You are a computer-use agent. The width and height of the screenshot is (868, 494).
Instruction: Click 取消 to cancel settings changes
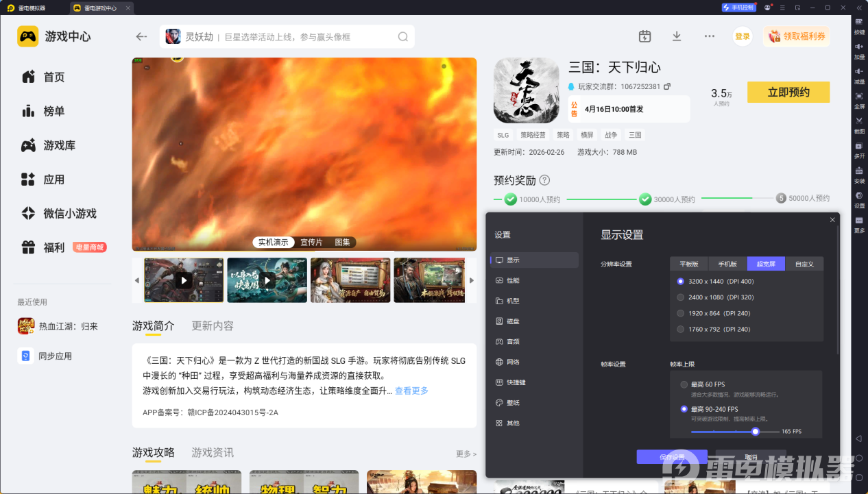pyautogui.click(x=751, y=457)
